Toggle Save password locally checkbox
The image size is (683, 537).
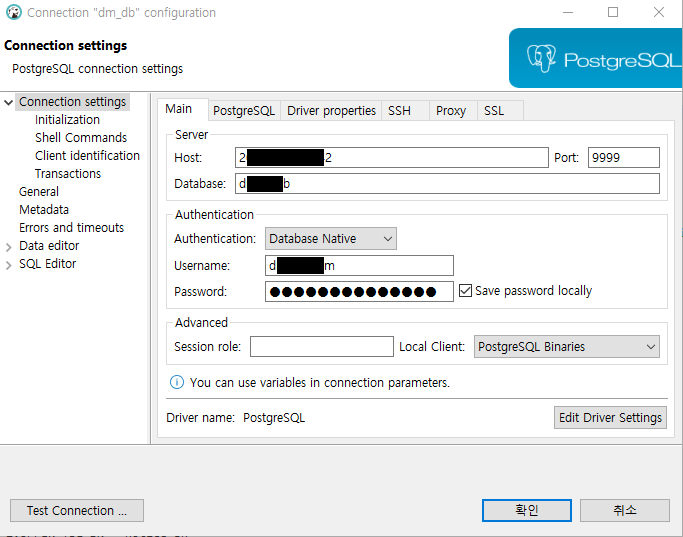(465, 290)
